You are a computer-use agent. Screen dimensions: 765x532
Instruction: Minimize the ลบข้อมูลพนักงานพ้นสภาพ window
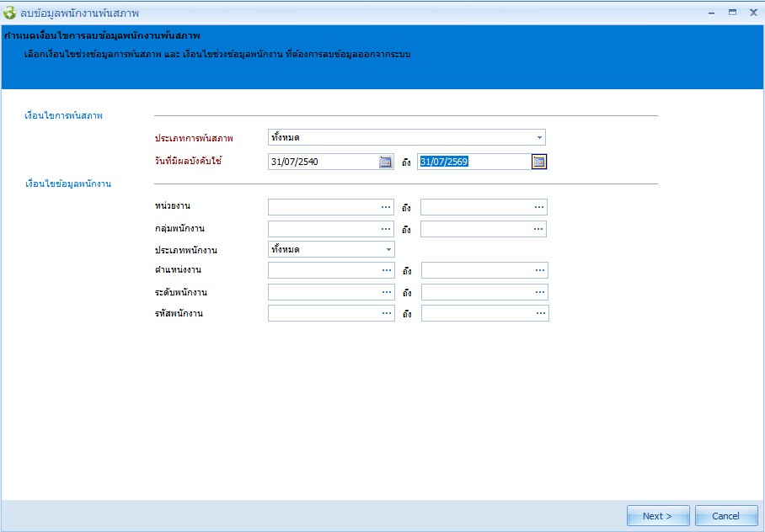(711, 13)
